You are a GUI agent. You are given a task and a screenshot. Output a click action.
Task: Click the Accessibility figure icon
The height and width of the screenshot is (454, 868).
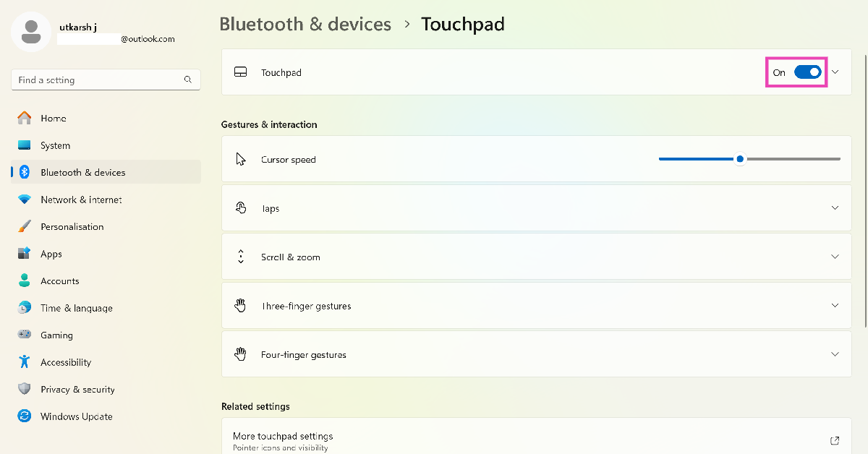point(25,362)
